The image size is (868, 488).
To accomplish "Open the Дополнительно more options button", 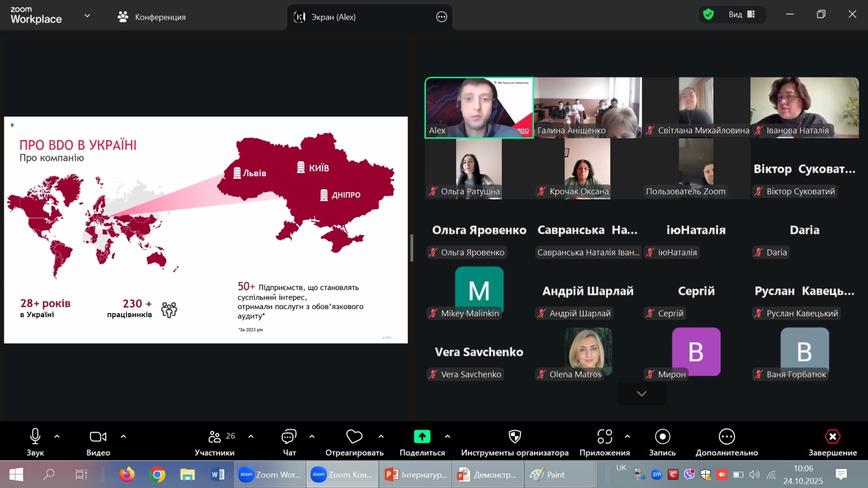I will point(726,437).
